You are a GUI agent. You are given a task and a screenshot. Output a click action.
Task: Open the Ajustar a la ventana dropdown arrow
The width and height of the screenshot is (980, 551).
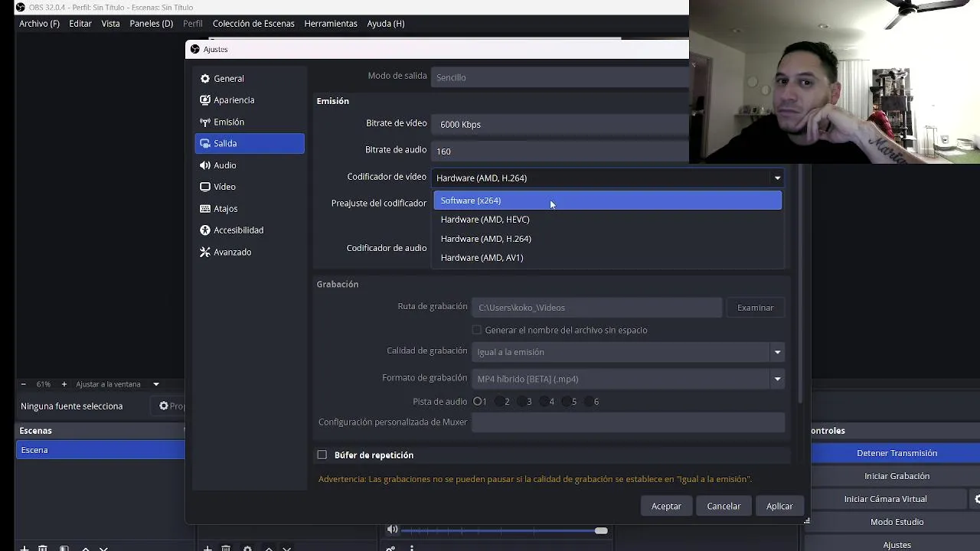click(156, 384)
